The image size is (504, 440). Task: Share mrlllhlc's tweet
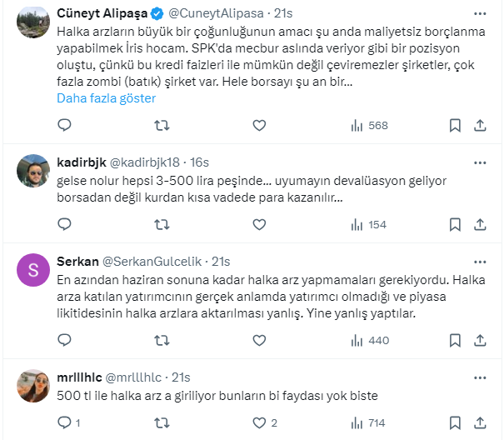pos(480,422)
